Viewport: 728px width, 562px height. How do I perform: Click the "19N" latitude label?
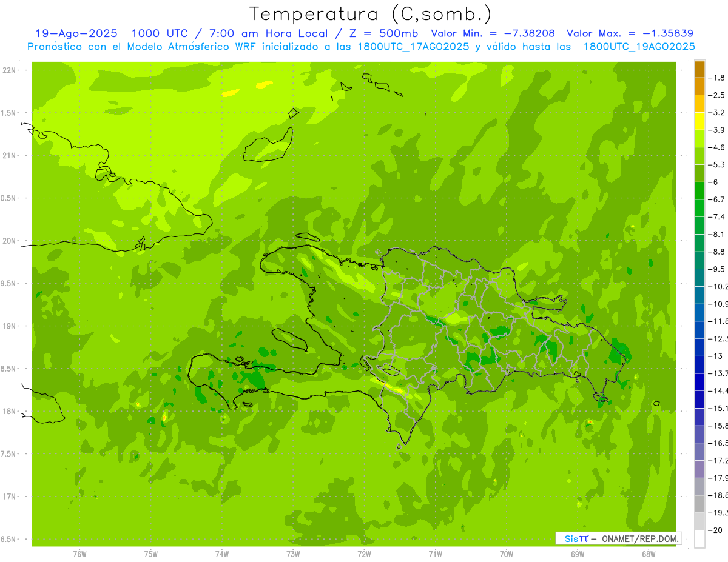point(9,326)
